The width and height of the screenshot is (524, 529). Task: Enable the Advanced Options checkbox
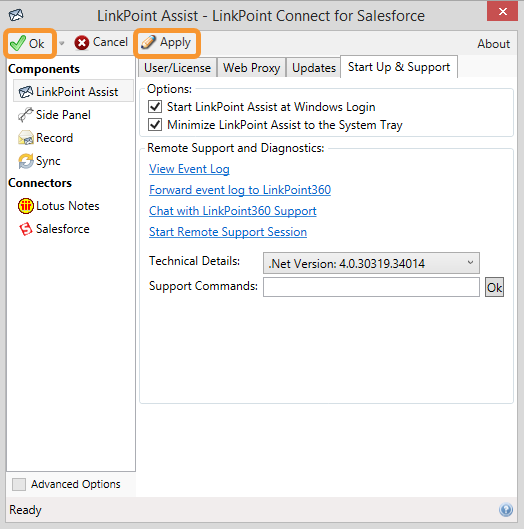pos(19,484)
